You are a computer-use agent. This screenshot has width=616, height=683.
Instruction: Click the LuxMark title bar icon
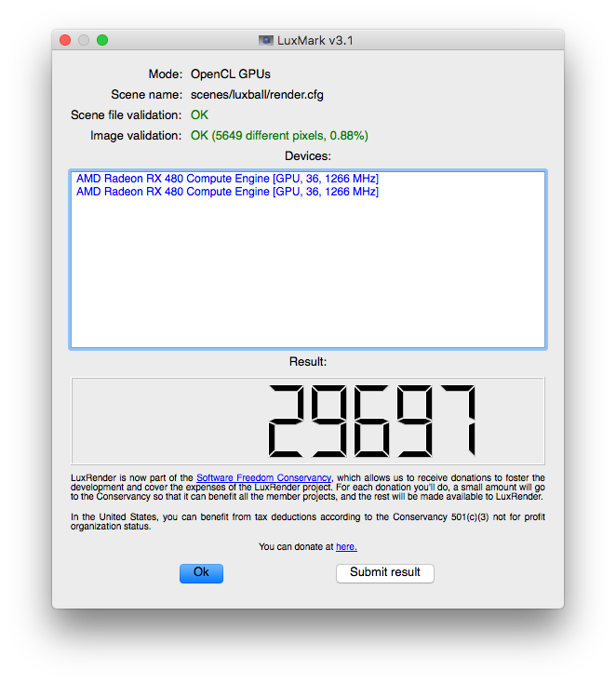click(266, 41)
